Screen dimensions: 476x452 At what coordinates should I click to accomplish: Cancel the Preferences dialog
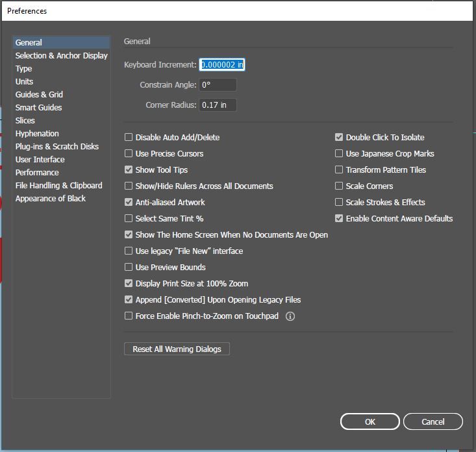tap(433, 421)
